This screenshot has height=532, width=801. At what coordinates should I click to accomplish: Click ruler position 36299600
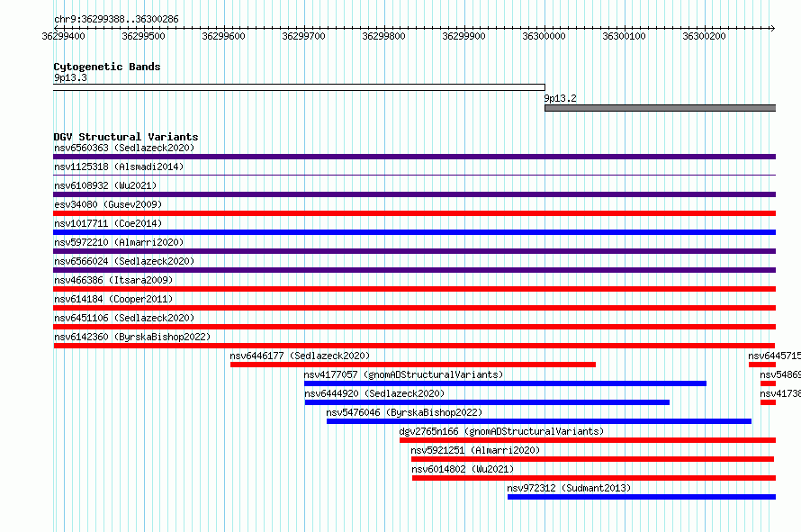224,36
